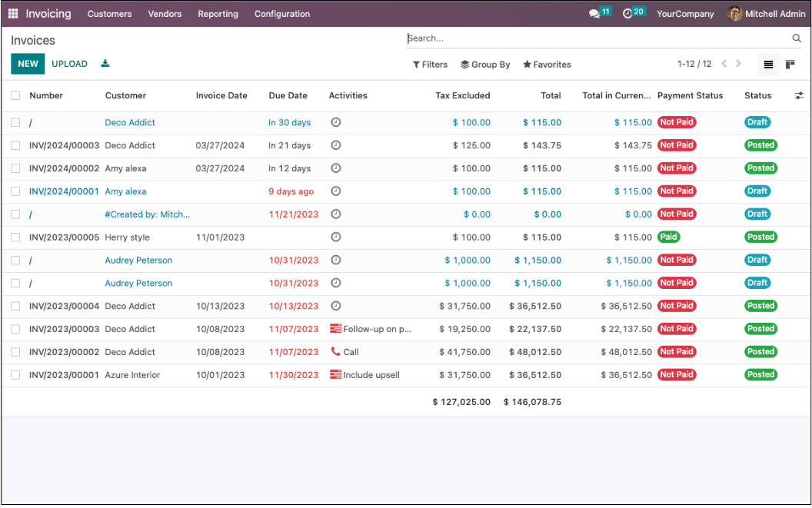Open the Group By dropdown
812x508 pixels.
coord(485,65)
